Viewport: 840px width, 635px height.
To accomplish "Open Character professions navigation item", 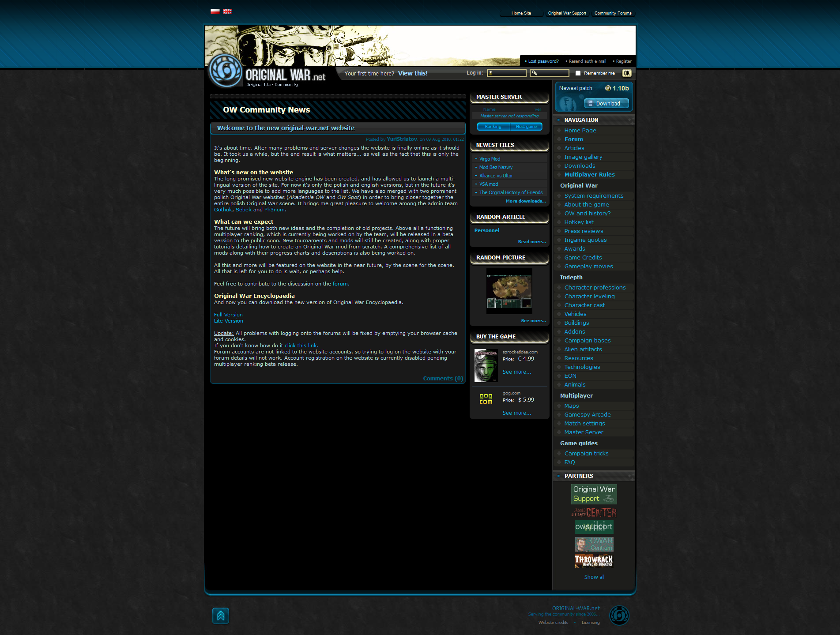I will coord(595,288).
